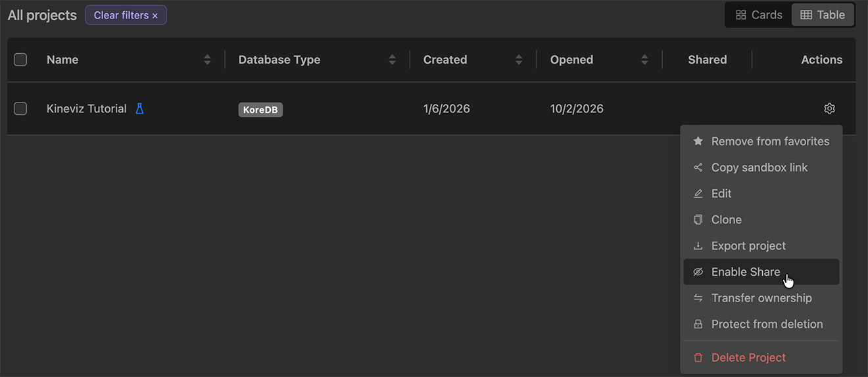The image size is (868, 377).
Task: Click the padlock icon beside Protect from deletion
Action: coord(698,324)
